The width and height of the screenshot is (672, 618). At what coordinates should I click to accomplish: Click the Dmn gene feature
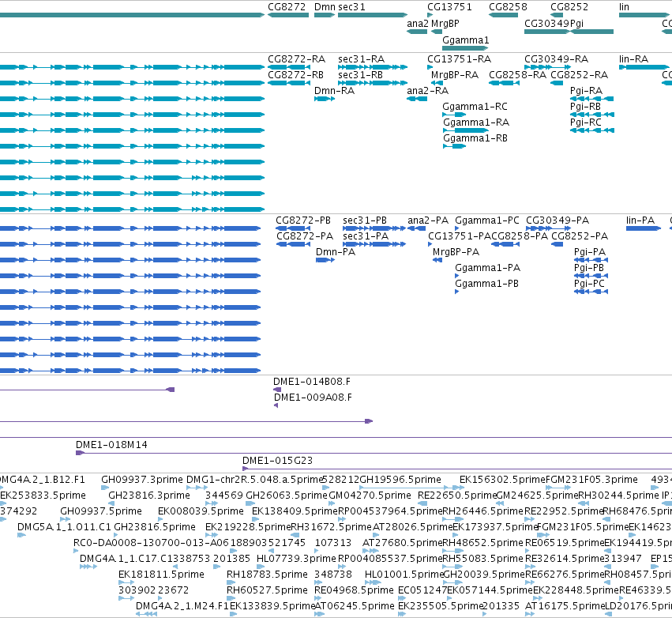[325, 15]
